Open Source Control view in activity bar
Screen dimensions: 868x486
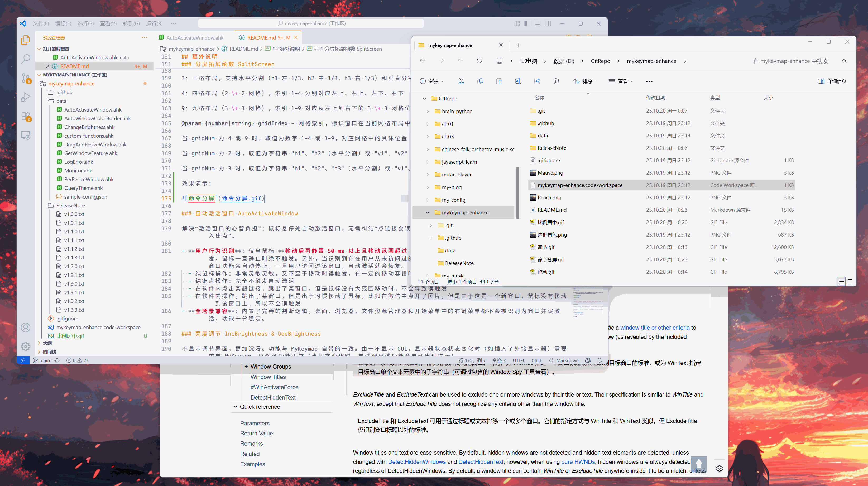click(26, 78)
